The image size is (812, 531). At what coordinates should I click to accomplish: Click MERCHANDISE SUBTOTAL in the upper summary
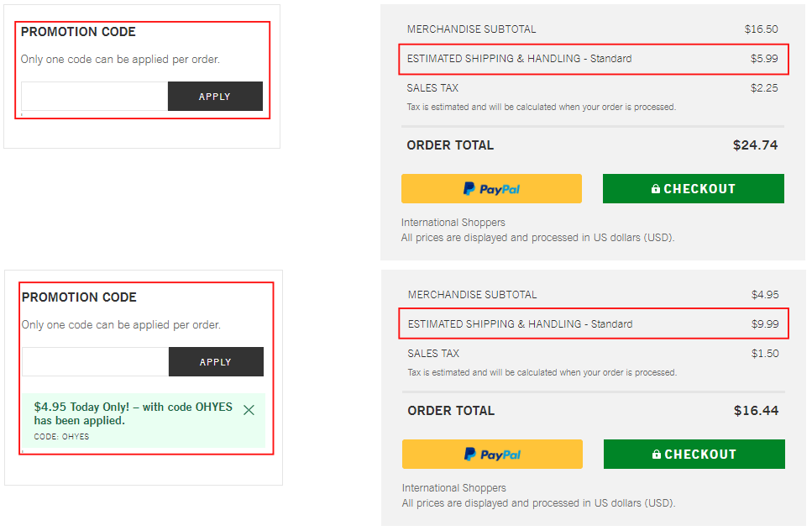pyautogui.click(x=473, y=29)
